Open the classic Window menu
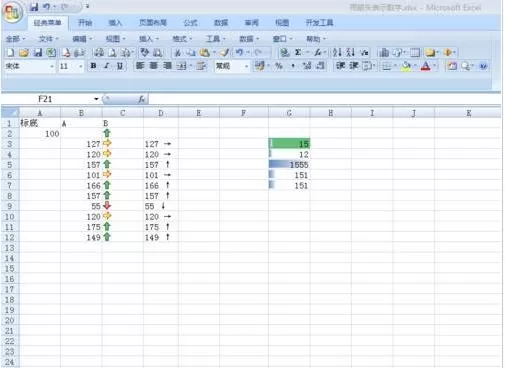 pyautogui.click(x=282, y=39)
